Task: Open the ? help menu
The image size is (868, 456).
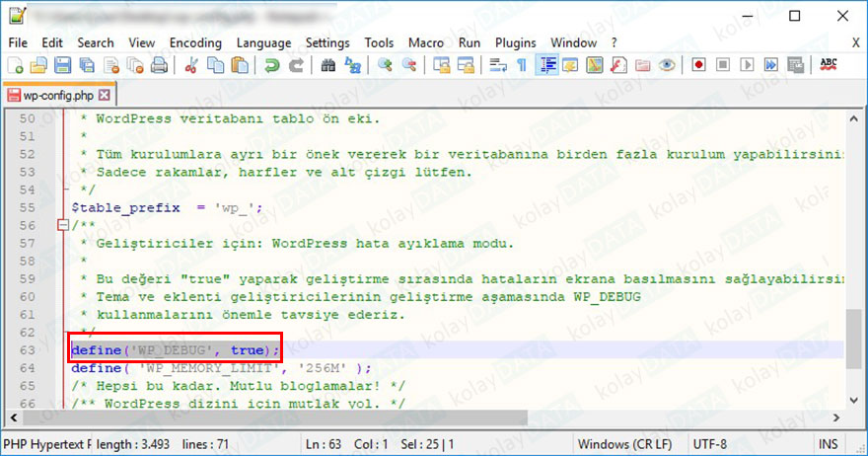Action: (x=614, y=42)
